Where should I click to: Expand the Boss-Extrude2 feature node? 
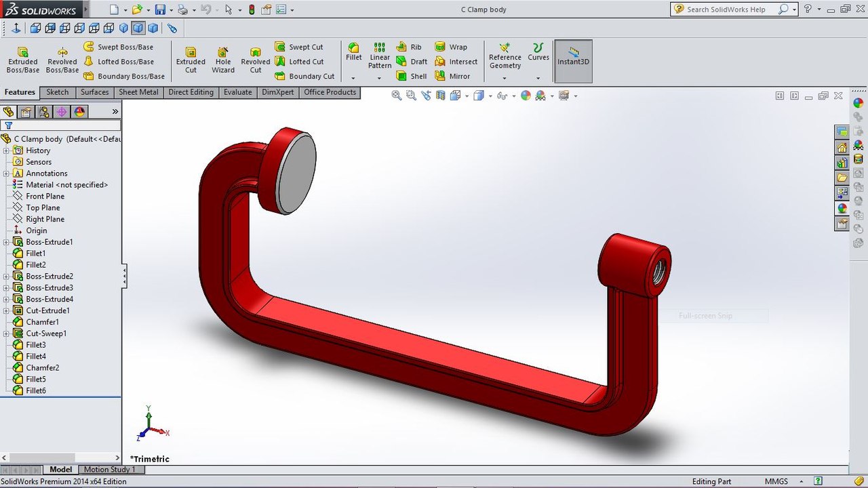(6, 277)
